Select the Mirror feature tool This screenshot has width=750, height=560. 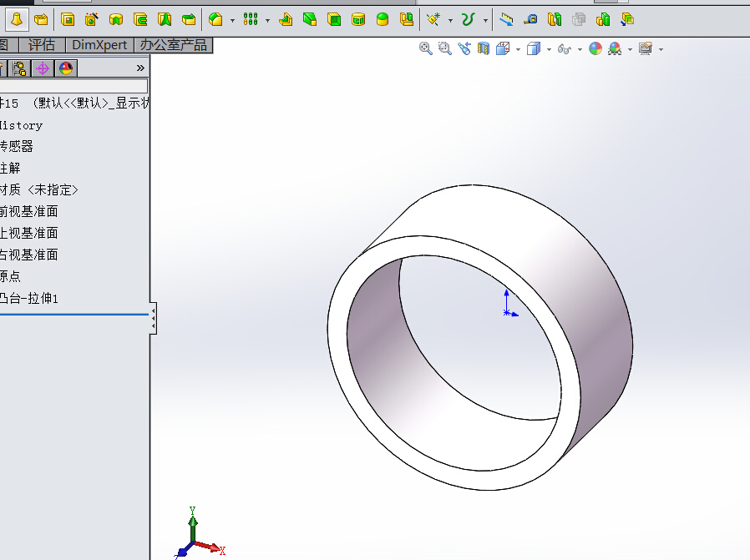(407, 19)
